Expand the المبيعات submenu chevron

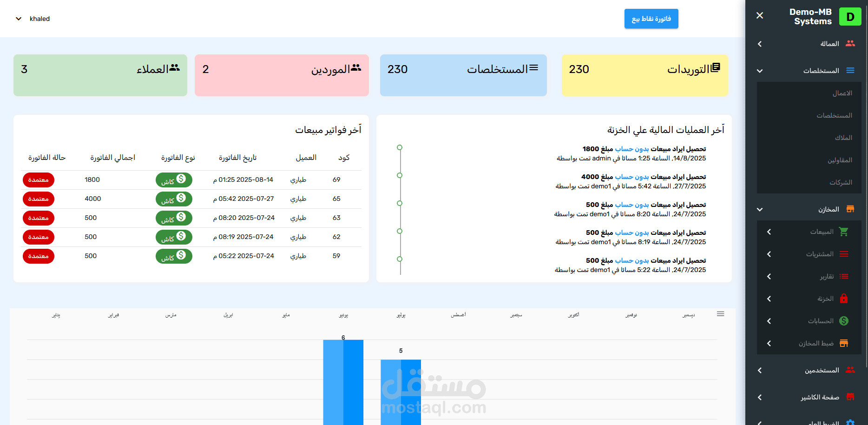(769, 232)
